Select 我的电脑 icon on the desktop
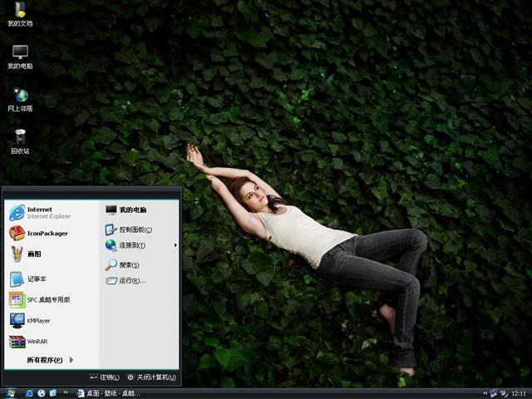 point(20,56)
